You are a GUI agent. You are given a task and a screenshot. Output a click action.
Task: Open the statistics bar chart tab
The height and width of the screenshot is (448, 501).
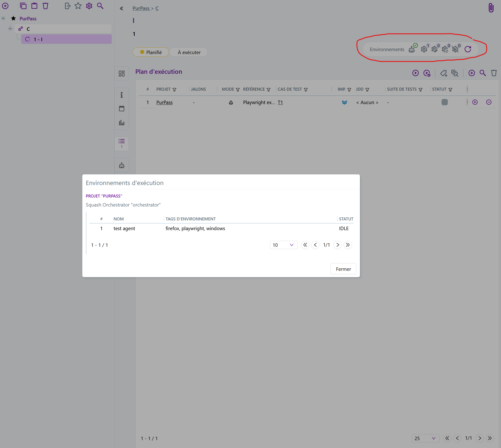pos(122,123)
